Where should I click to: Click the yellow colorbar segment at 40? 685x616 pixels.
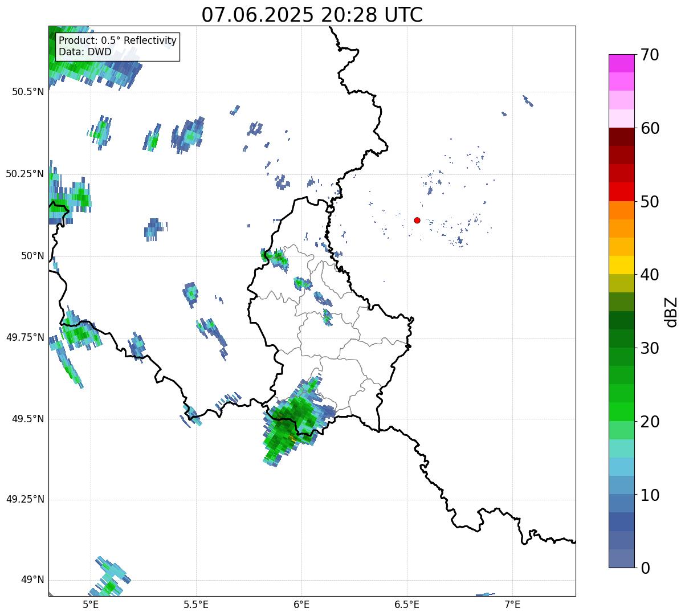pos(621,265)
